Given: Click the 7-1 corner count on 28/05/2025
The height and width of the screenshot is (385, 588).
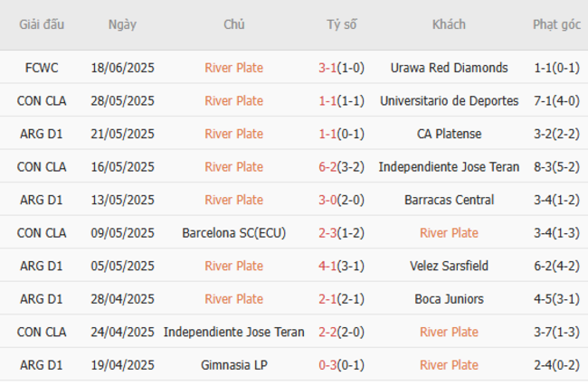Looking at the screenshot, I should click(x=544, y=100).
